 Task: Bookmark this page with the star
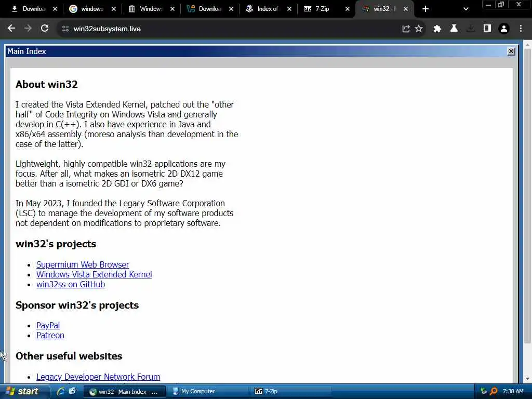point(419,29)
